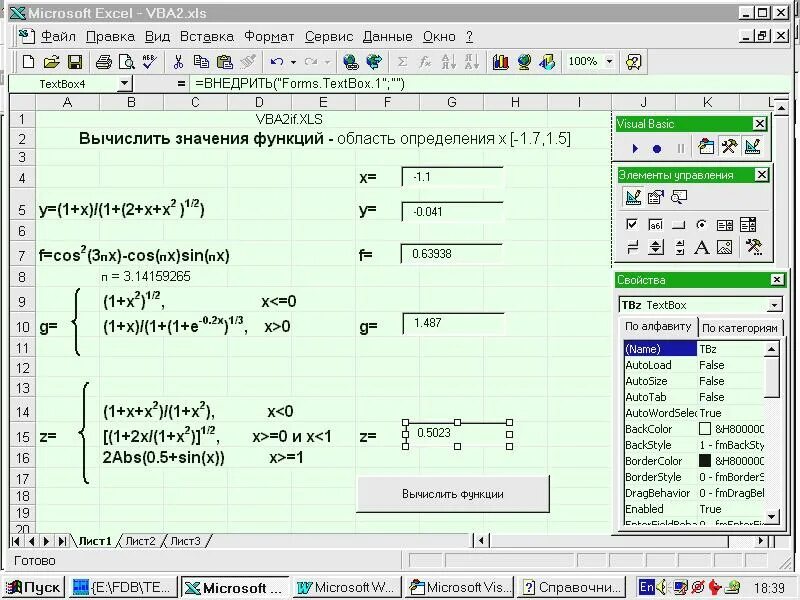Select the ListBox control tool
The height and width of the screenshot is (600, 800).
coord(725,225)
